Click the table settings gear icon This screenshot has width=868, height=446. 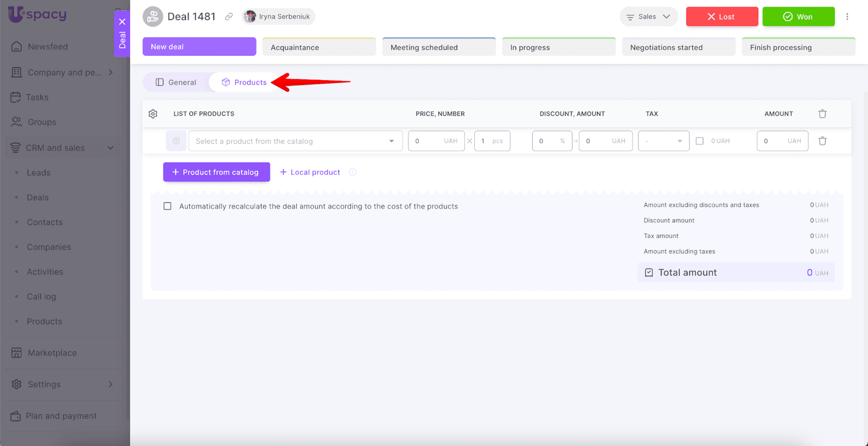pyautogui.click(x=153, y=114)
